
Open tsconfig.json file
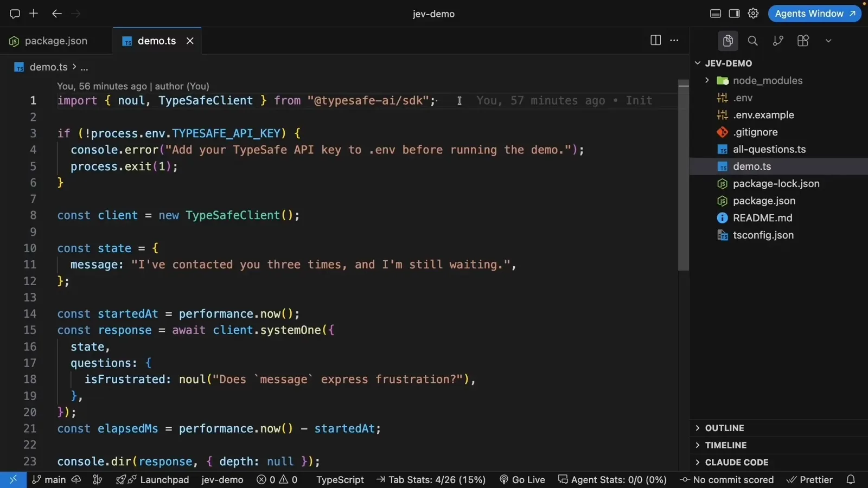coord(778,235)
